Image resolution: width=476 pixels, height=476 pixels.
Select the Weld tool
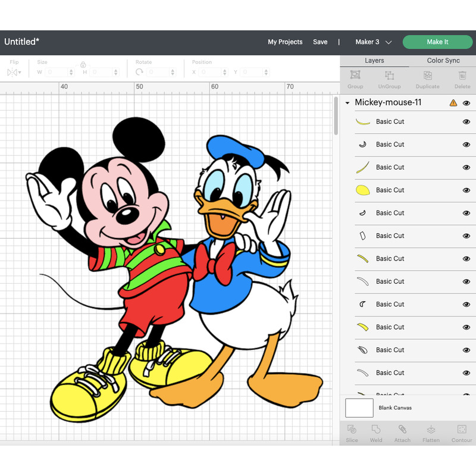(x=376, y=433)
